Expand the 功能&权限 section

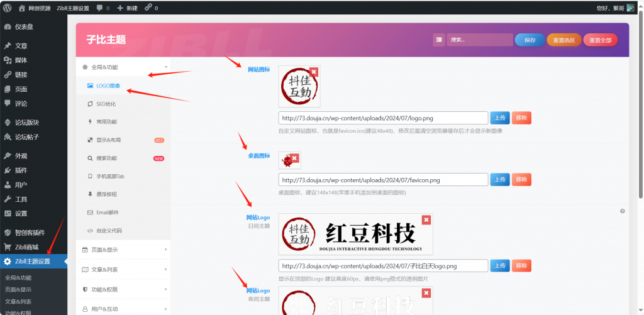pos(123,289)
